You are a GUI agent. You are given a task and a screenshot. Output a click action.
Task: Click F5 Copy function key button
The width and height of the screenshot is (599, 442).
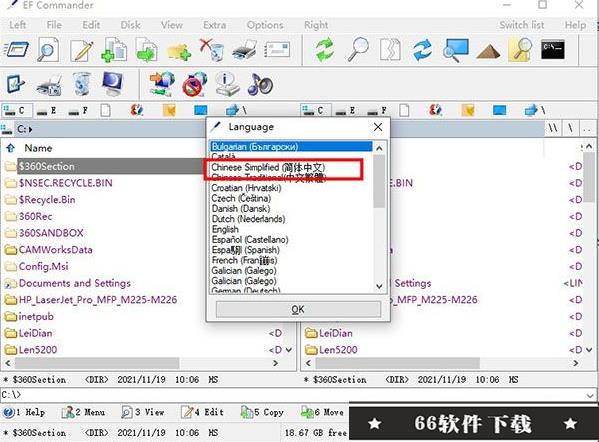click(262, 412)
